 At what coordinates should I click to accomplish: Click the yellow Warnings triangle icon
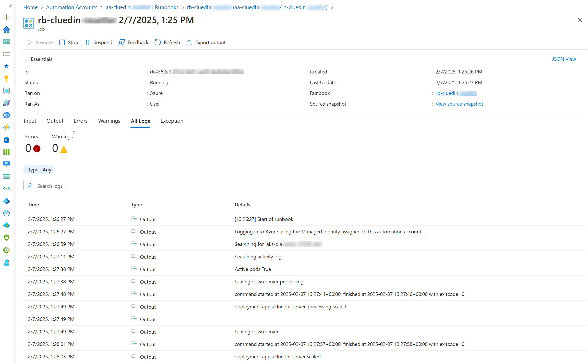pyautogui.click(x=64, y=149)
